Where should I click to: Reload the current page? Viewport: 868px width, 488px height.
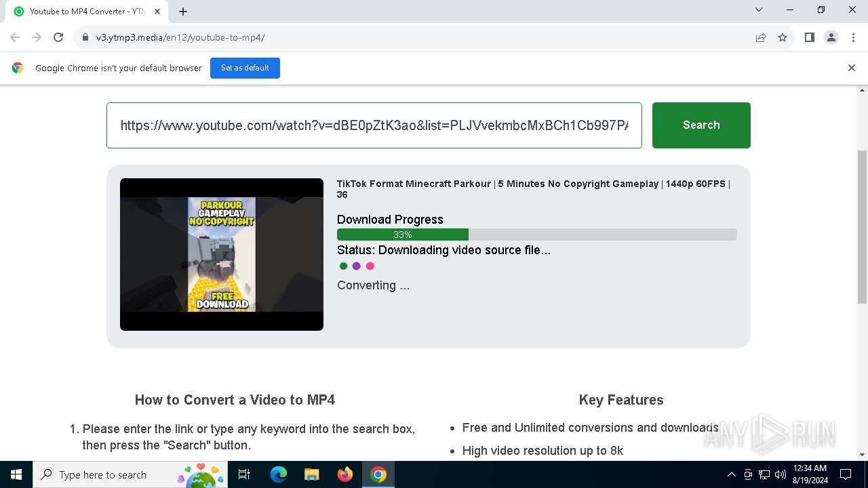(58, 37)
